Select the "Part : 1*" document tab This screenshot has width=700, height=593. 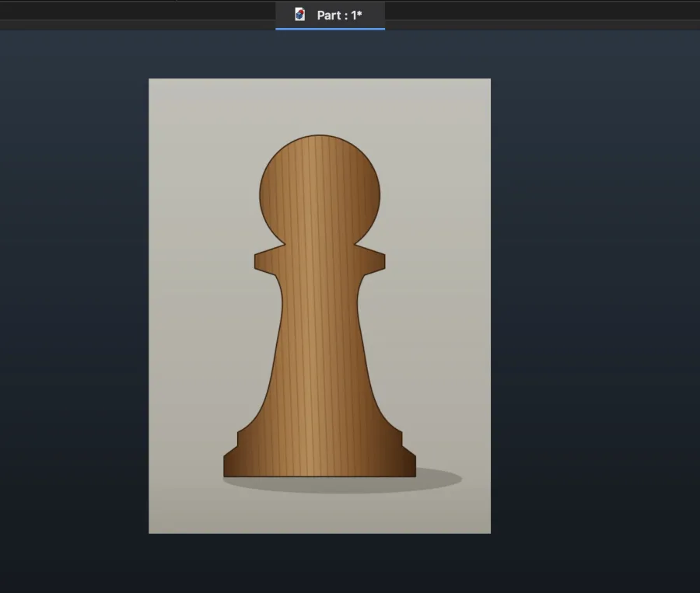click(330, 16)
